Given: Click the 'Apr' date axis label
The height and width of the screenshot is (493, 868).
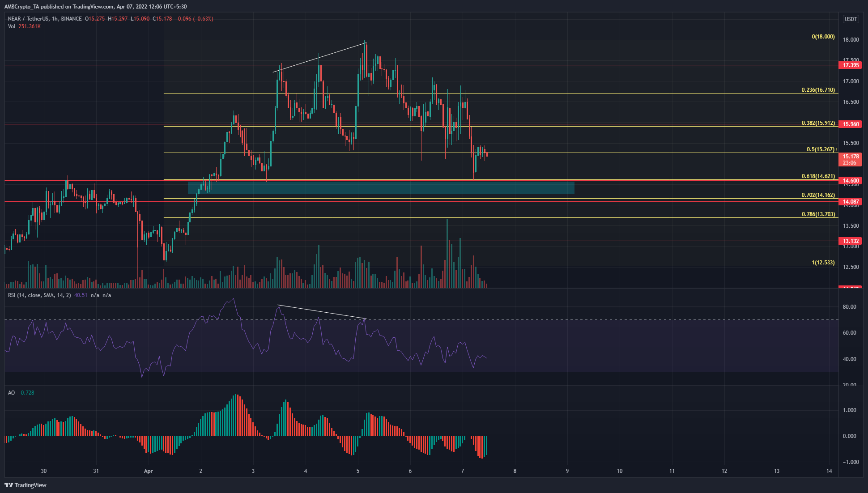Looking at the screenshot, I should click(149, 471).
